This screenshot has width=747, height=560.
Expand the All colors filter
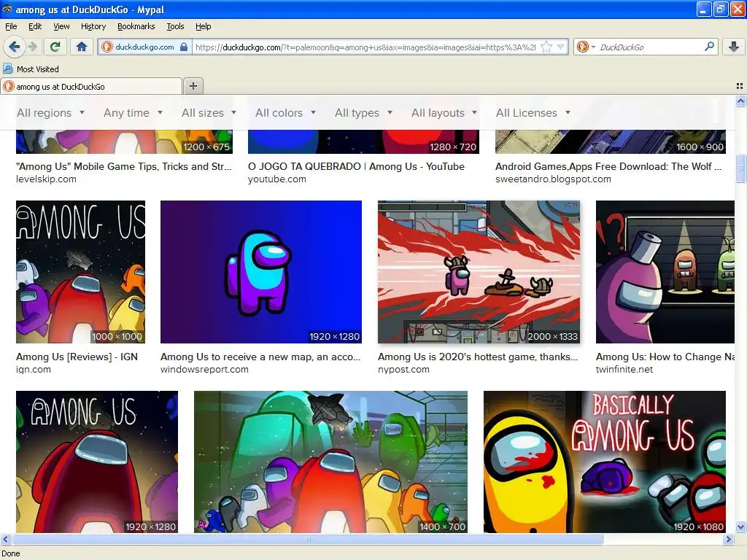point(285,113)
